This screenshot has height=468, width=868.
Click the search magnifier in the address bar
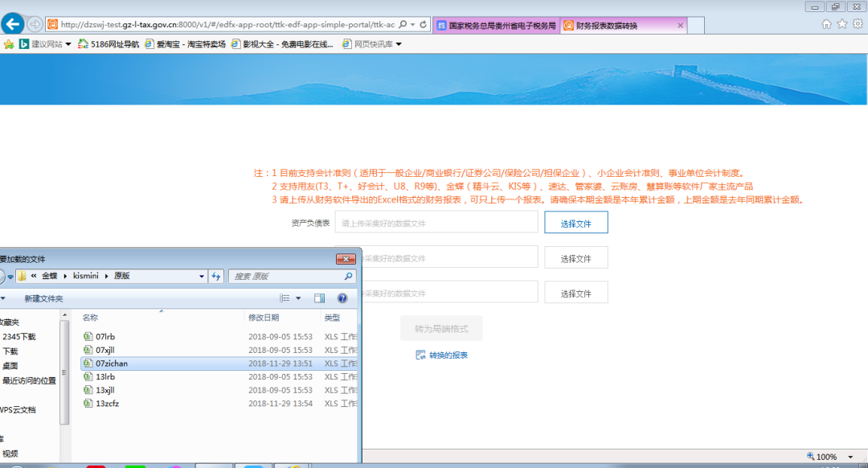(403, 24)
